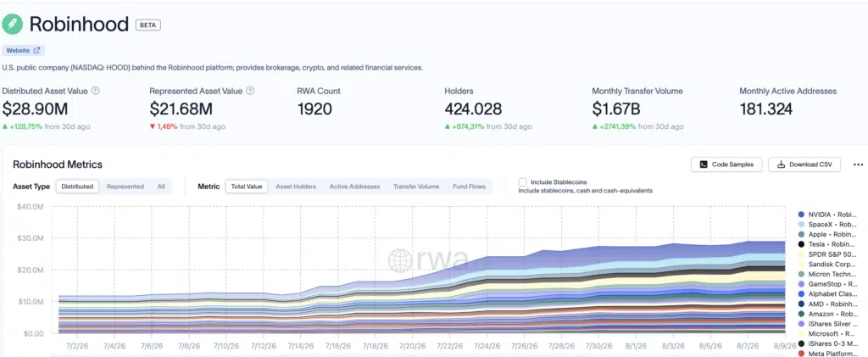868x357 pixels.
Task: Click the Robinhood feather logo
Action: coord(12,25)
